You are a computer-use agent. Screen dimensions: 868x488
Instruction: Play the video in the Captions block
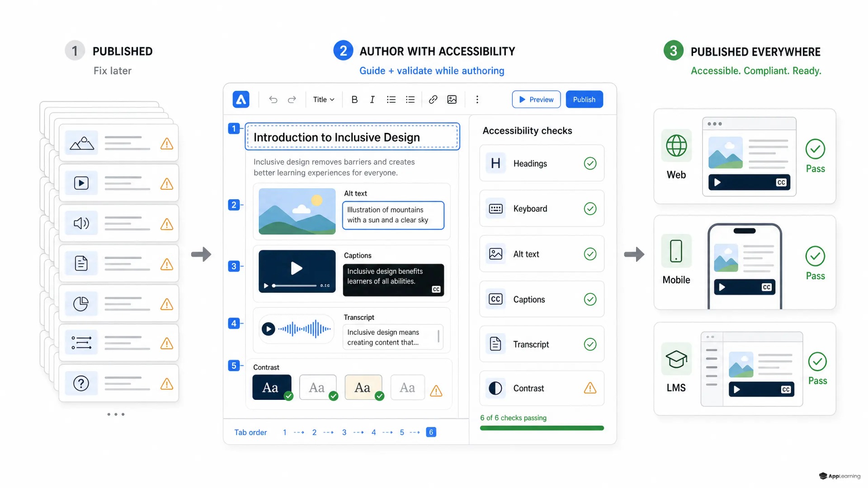click(x=297, y=268)
